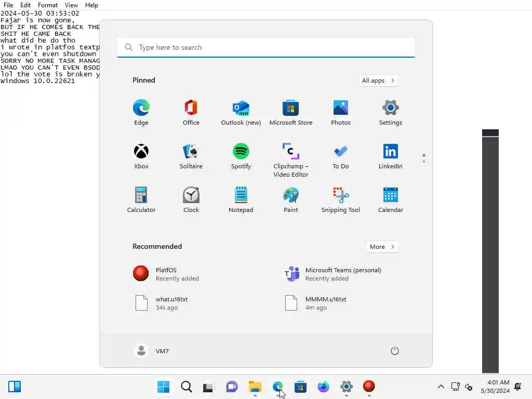Open network status in system tray
The height and width of the screenshot is (399, 532).
pos(455,387)
